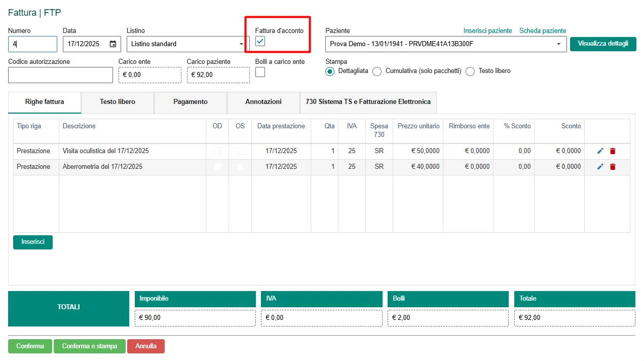
Task: Select the Dettagliata print radio button
Action: (x=330, y=71)
